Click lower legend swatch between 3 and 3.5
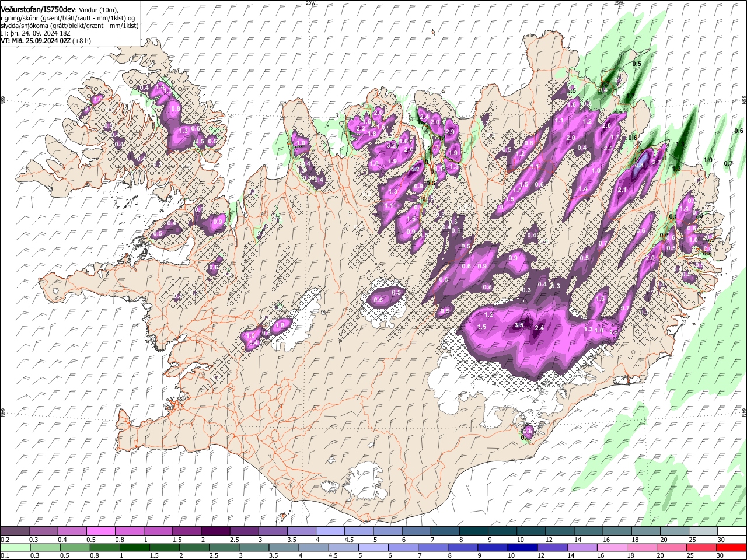 tap(254, 547)
